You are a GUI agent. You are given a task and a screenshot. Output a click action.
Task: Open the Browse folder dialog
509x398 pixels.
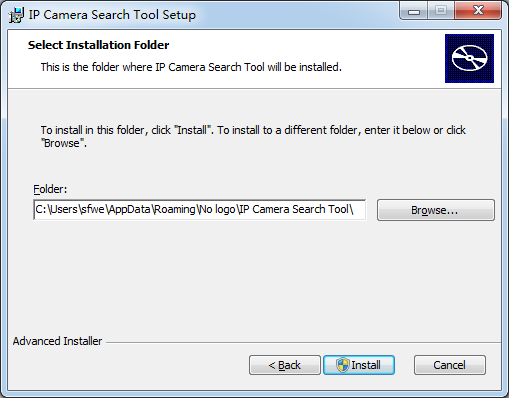(x=436, y=210)
